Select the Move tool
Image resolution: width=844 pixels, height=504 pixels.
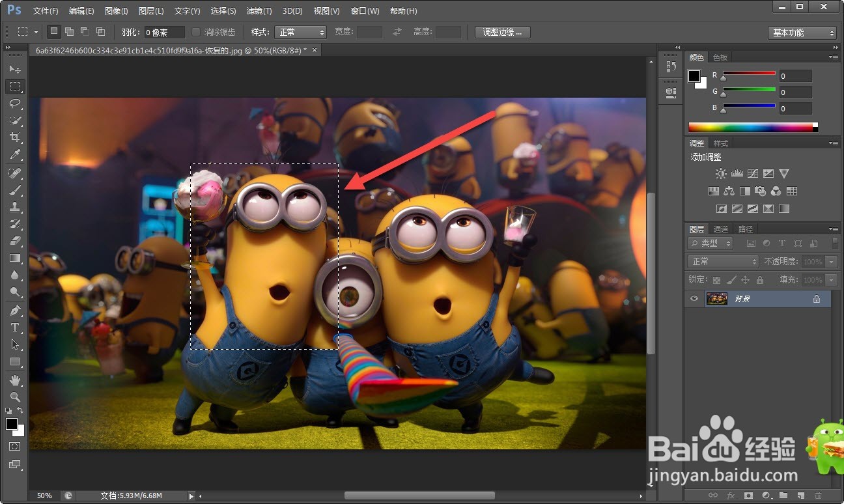click(x=15, y=69)
